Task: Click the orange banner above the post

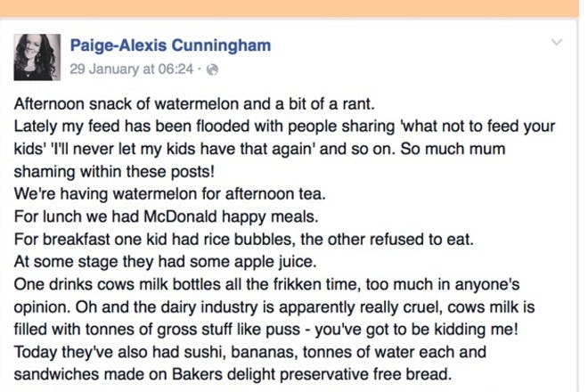Action: pos(290,8)
